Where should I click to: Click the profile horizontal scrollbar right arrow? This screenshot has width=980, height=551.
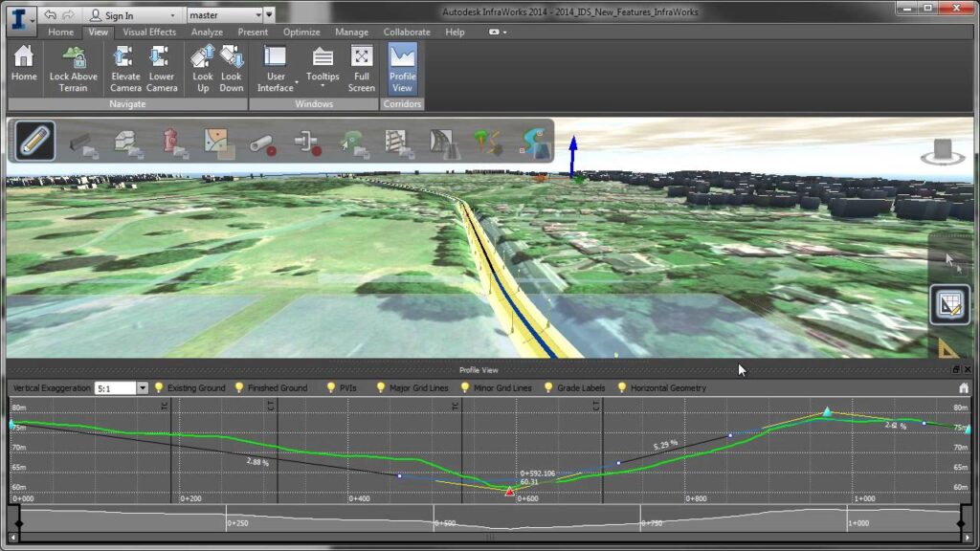[x=968, y=538]
